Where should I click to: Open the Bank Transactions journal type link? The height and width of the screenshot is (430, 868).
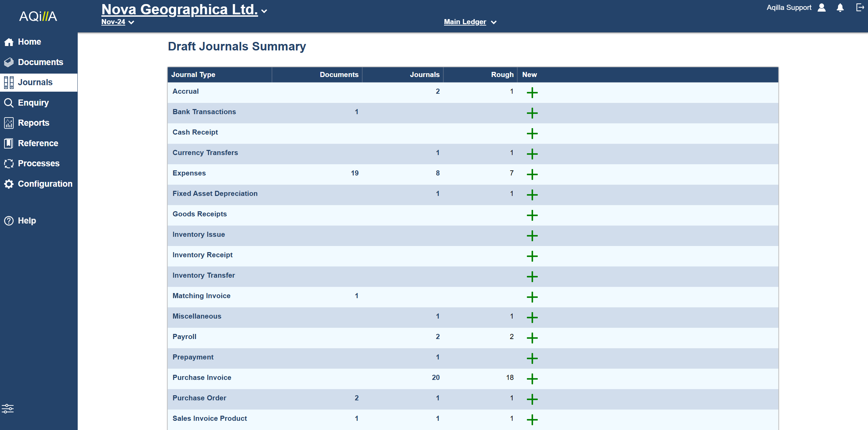[x=204, y=112]
